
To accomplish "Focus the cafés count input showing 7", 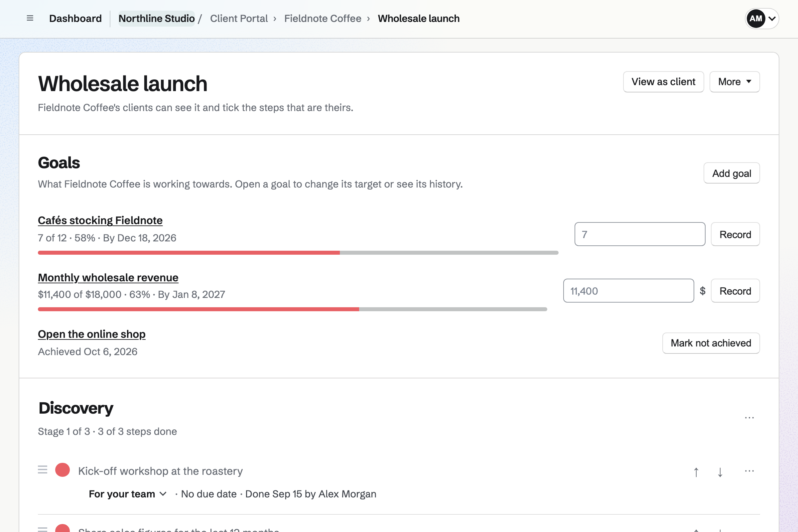I will [640, 234].
